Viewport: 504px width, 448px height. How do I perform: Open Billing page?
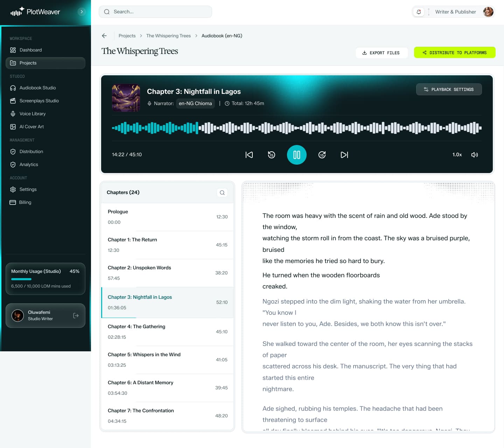pos(45,202)
